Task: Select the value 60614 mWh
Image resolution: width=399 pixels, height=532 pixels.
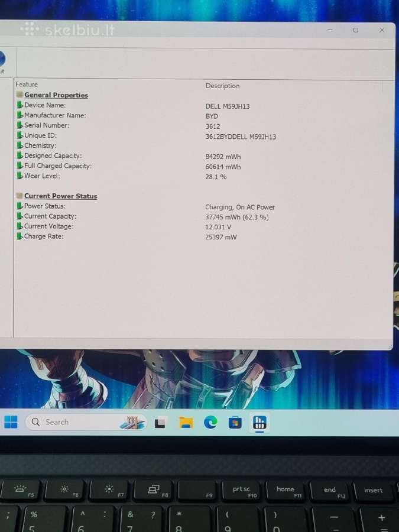Action: (223, 167)
